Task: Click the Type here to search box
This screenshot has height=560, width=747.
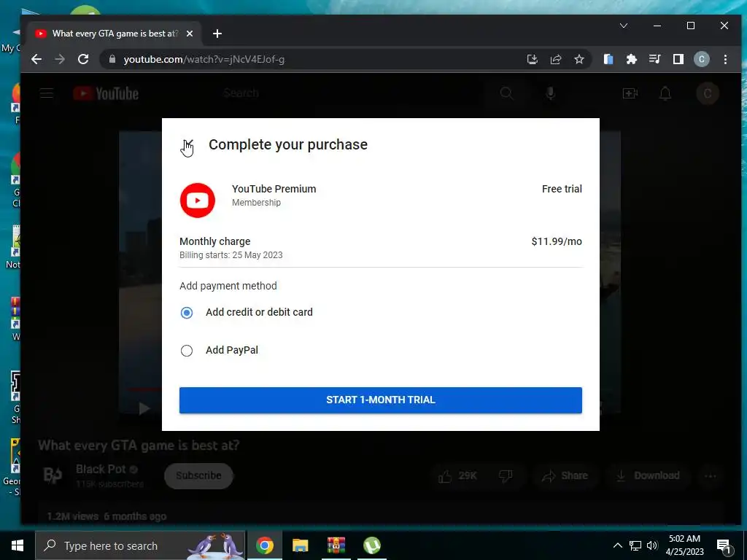Action: [x=141, y=545]
